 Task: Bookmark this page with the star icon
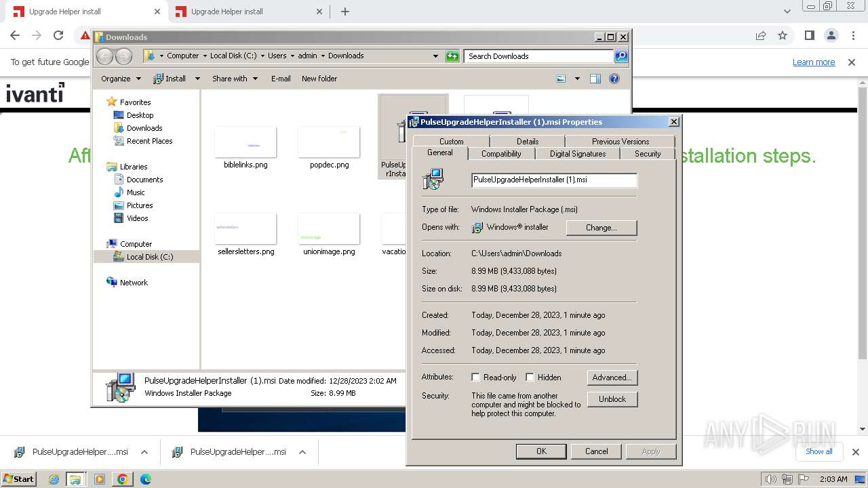(783, 35)
